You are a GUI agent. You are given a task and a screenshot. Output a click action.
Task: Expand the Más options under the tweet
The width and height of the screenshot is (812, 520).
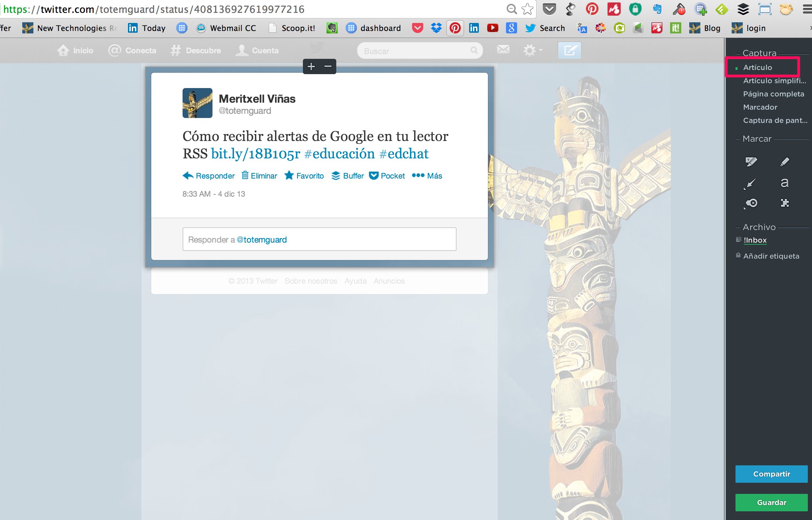[427, 176]
